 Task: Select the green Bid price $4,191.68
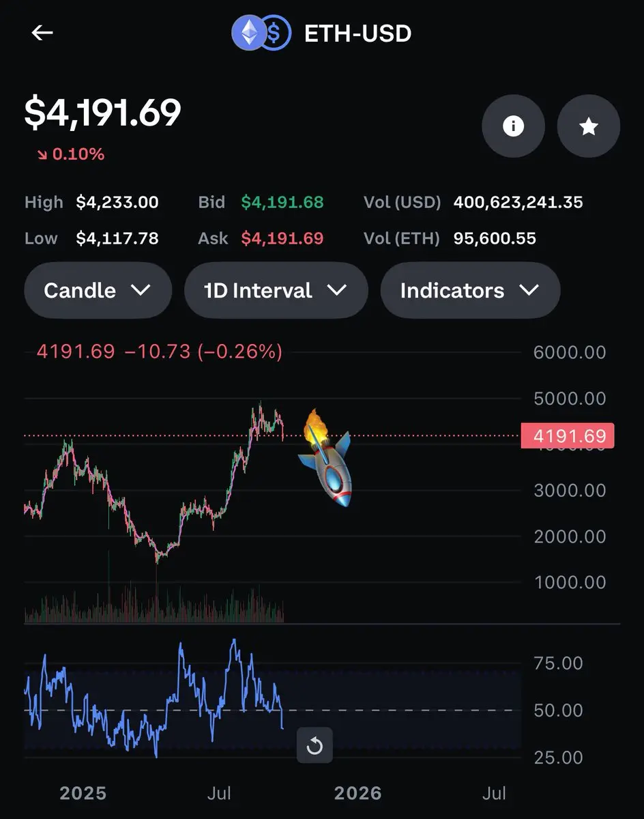coord(282,202)
